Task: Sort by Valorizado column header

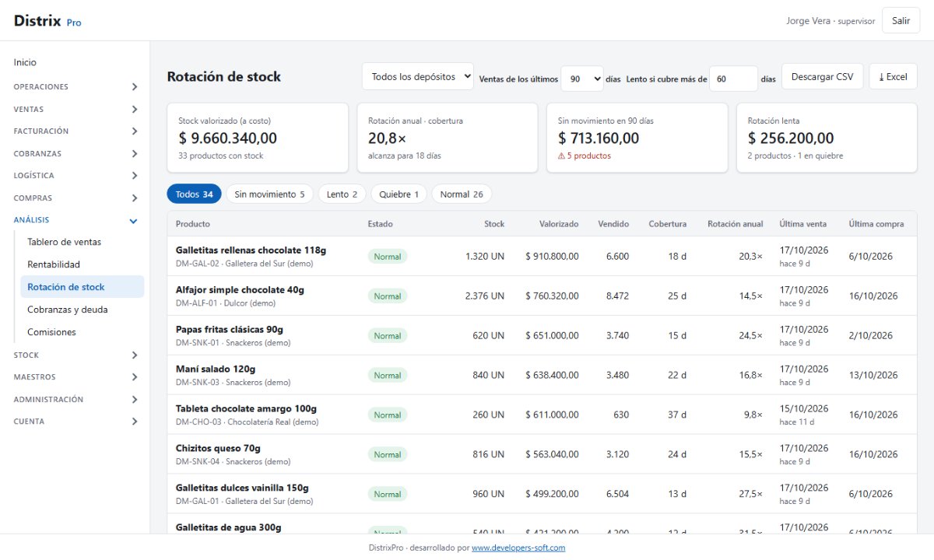Action: (559, 224)
